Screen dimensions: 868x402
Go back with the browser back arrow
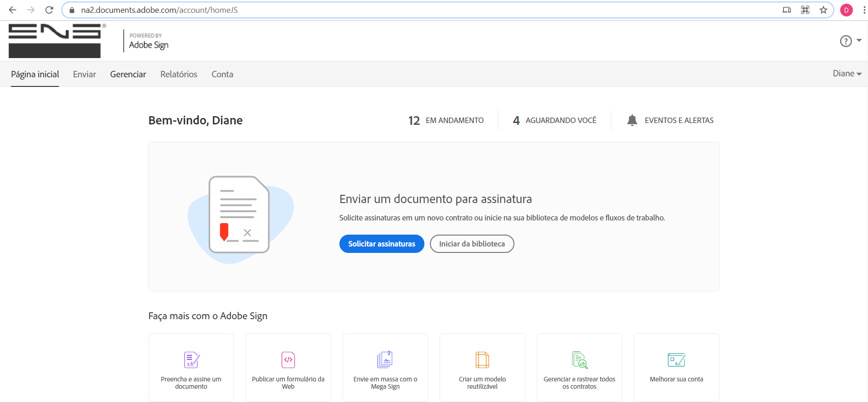point(12,10)
